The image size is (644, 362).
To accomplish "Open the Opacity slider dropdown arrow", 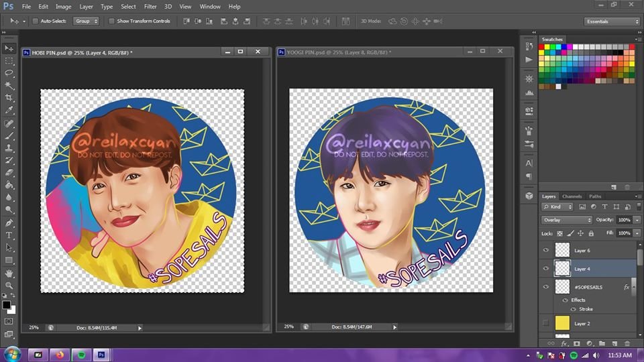I will (637, 220).
